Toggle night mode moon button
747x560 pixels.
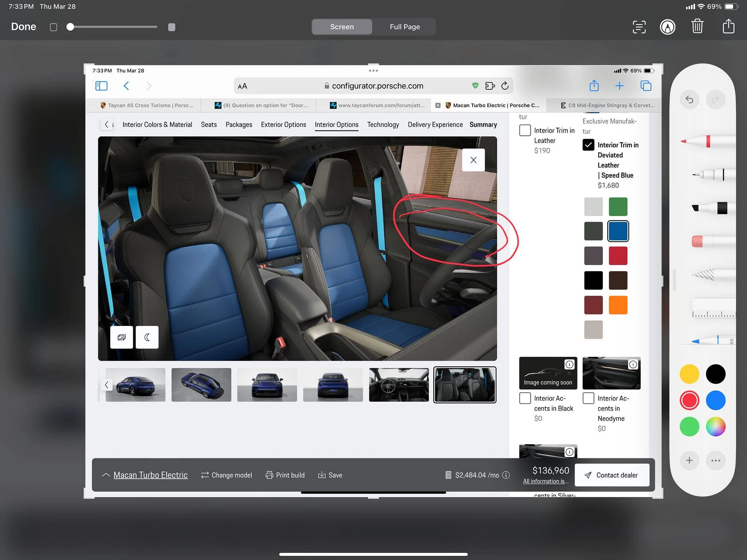click(147, 337)
